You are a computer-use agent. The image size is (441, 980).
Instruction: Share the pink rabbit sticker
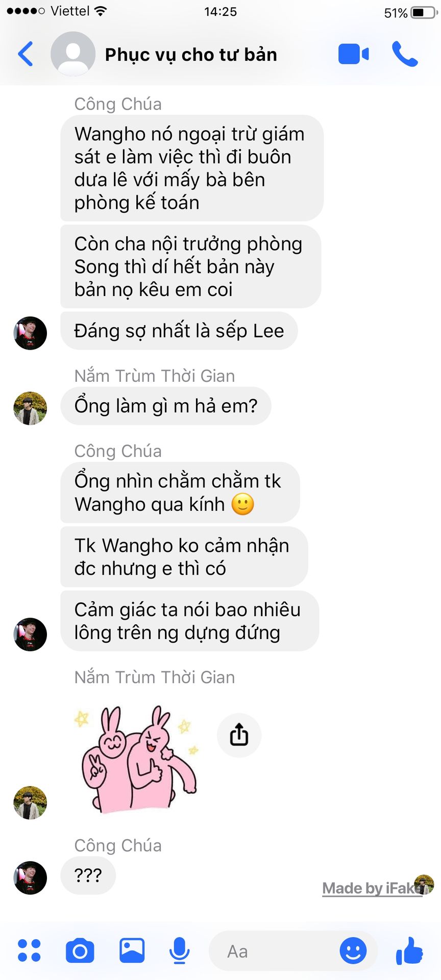point(239,735)
